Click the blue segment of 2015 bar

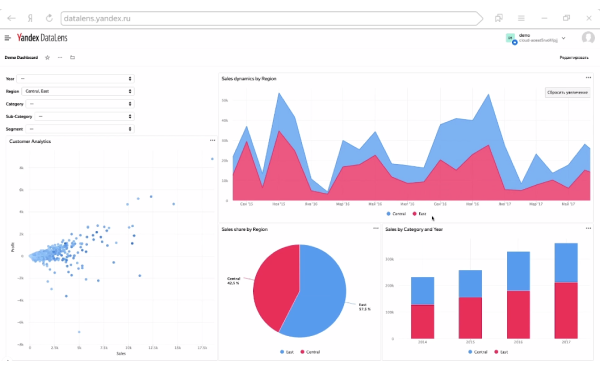tap(470, 284)
